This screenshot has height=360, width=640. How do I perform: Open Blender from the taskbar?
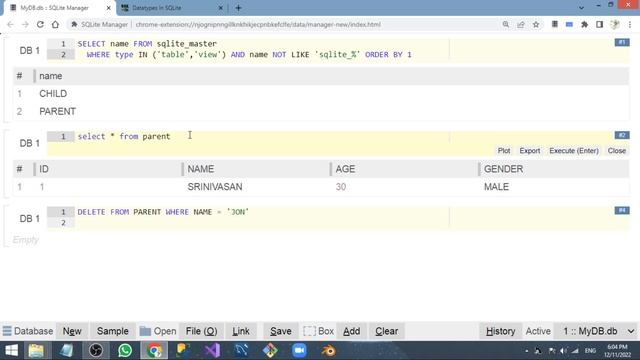328,351
